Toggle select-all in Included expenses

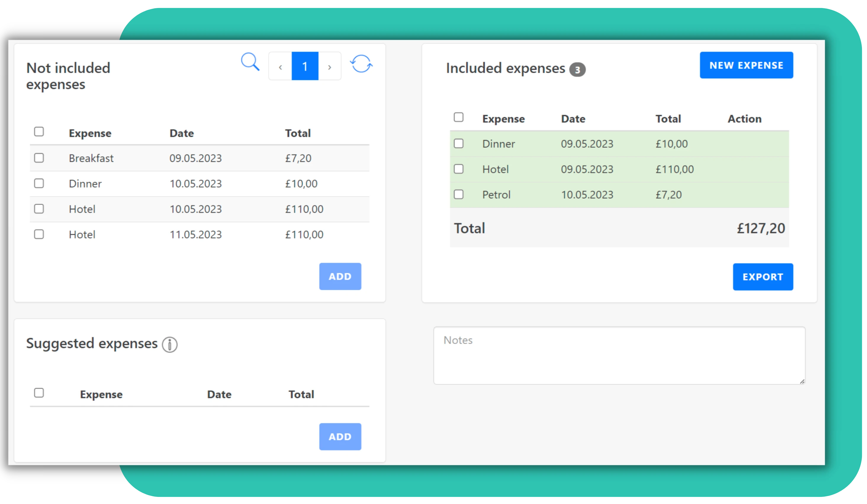[459, 117]
